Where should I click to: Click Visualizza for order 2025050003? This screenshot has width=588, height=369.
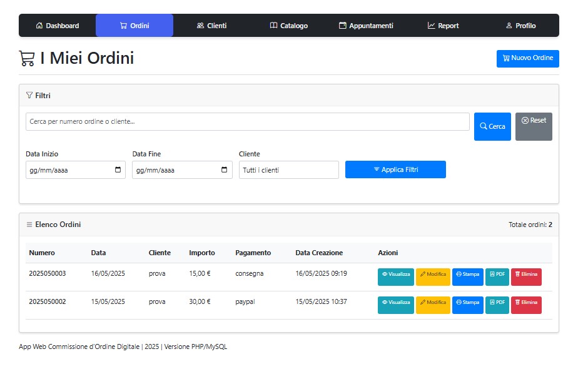coord(395,275)
